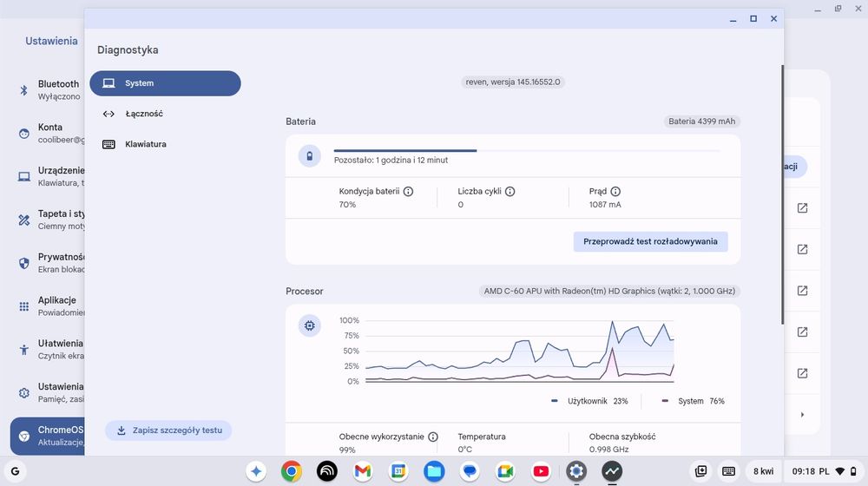868x486 pixels.
Task: Click the CPU usage chart
Action: click(x=519, y=351)
